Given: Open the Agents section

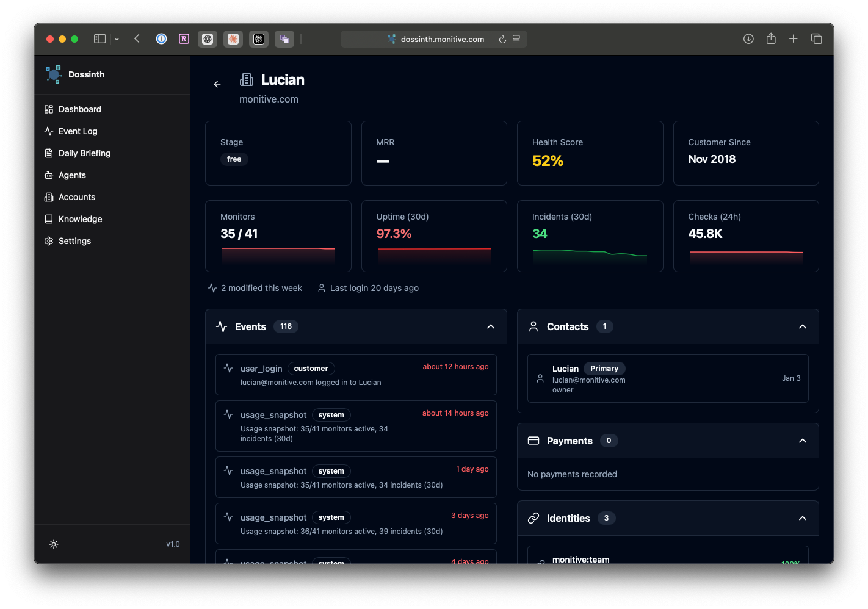Looking at the screenshot, I should (x=72, y=175).
